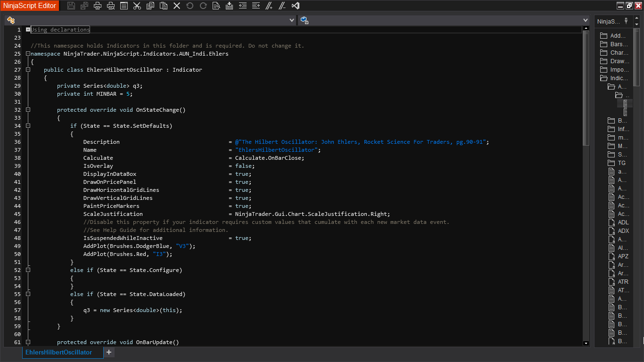
Task: Expand the Using declarations region
Action: click(x=28, y=30)
